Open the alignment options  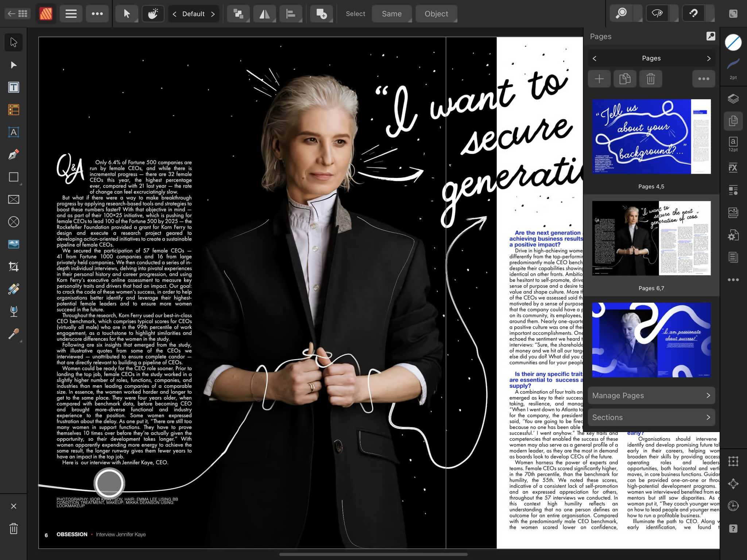pos(291,14)
